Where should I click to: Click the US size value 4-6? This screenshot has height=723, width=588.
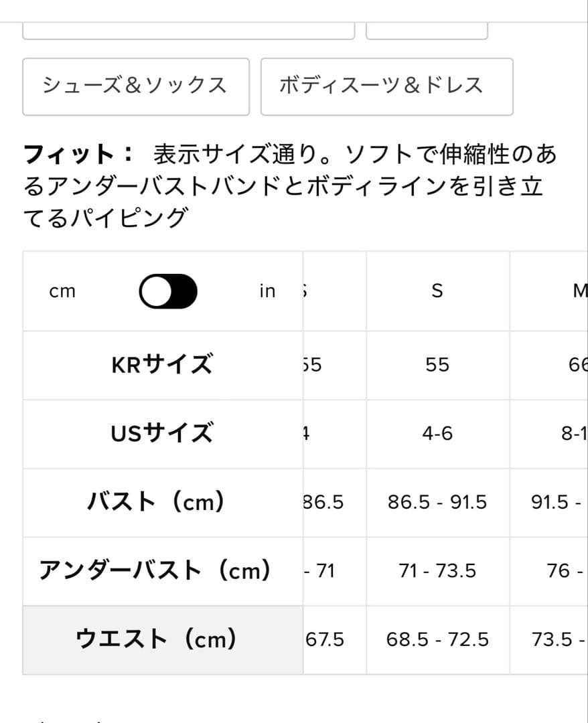click(x=437, y=433)
